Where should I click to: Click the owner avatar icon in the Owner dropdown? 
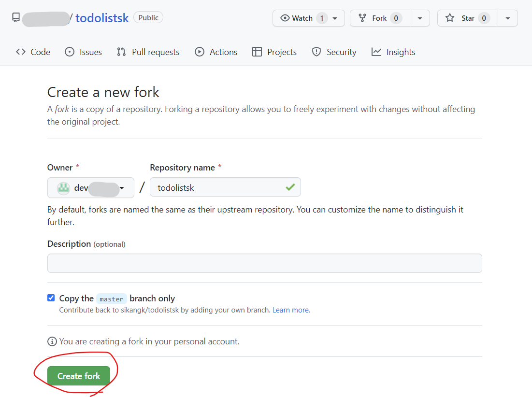[63, 188]
